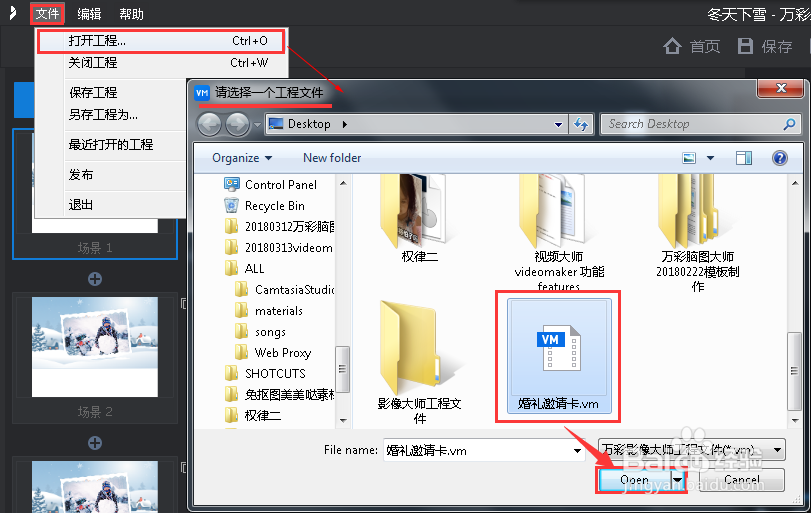
Task: Expand the File name dropdown arrow
Action: (x=577, y=450)
